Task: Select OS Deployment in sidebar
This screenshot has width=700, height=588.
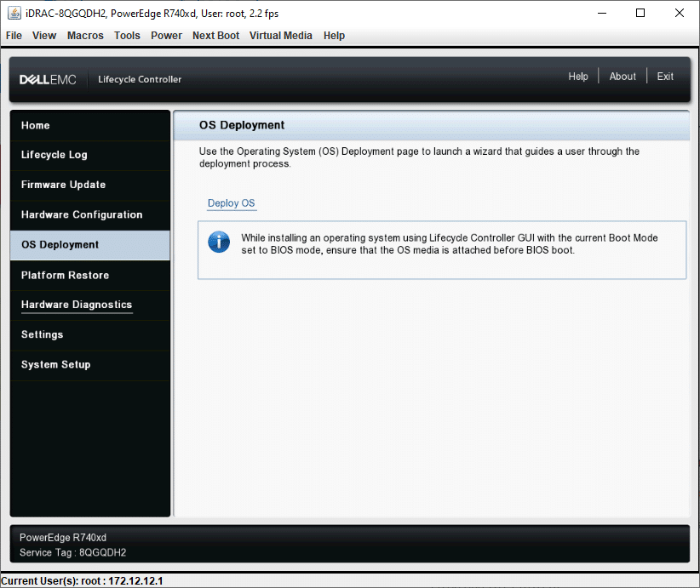Action: (90, 245)
